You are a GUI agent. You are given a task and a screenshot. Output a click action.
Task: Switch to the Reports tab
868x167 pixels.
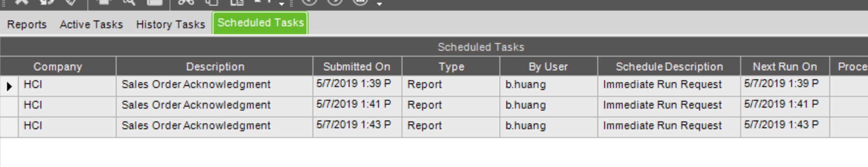click(27, 24)
